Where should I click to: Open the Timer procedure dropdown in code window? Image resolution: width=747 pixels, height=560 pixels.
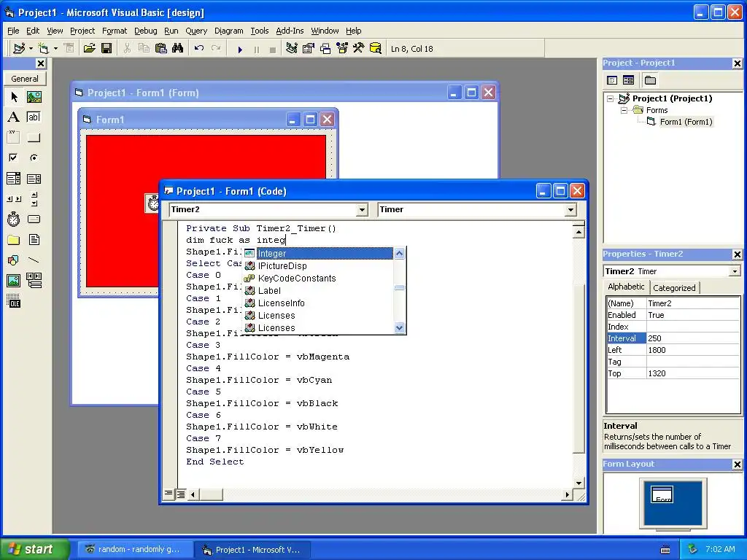click(570, 209)
